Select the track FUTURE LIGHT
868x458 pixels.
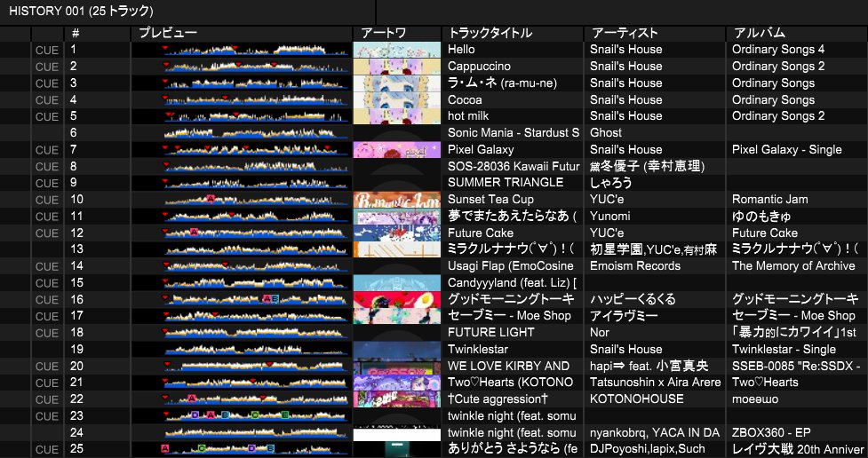click(491, 333)
